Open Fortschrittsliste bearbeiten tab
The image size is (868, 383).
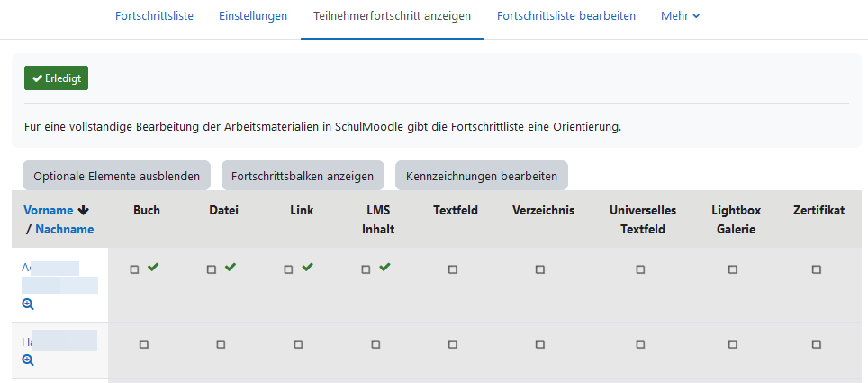566,16
